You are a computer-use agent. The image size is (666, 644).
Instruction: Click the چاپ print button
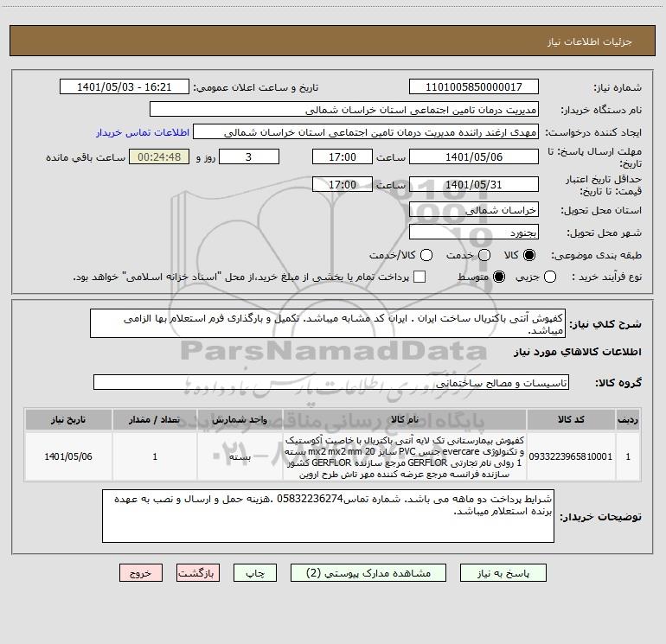255,573
